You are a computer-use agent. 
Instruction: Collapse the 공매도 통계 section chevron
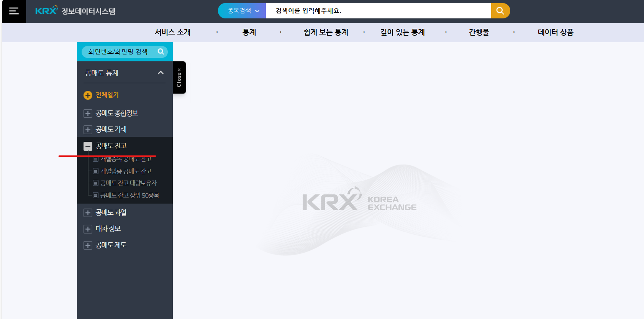161,72
